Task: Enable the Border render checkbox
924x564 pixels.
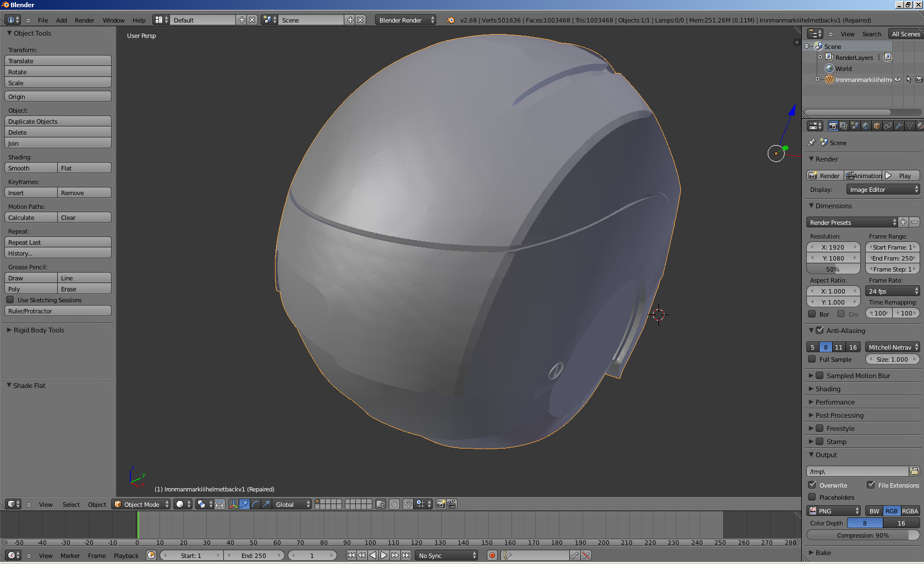Action: tap(812, 314)
